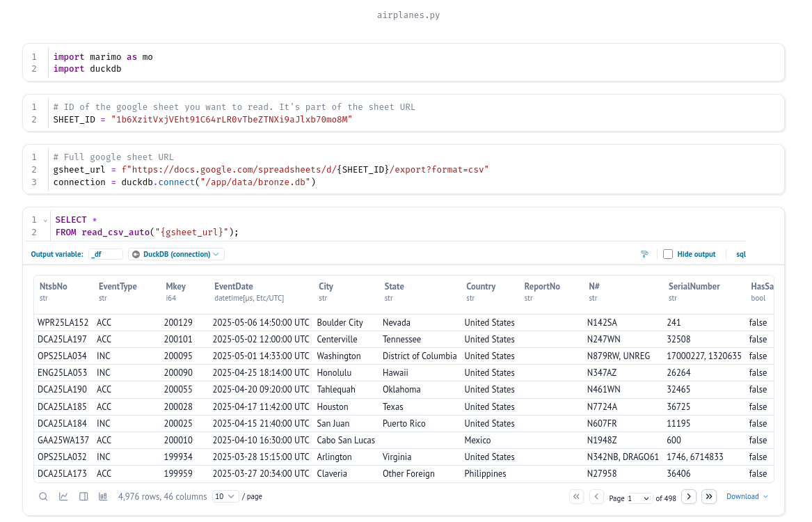Click the search icon below the table

click(43, 496)
